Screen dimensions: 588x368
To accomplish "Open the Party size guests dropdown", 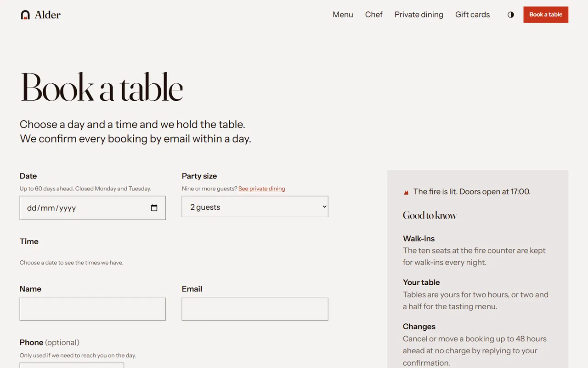I will 255,207.
